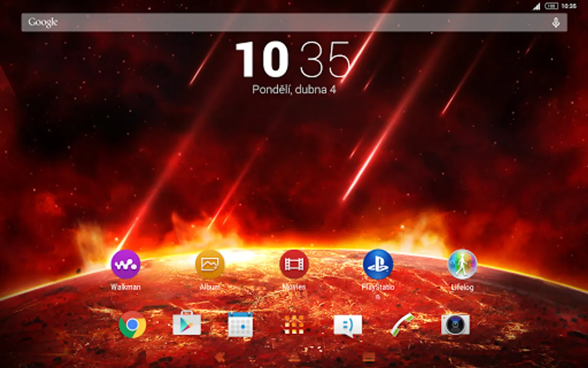Launch the Camera app
This screenshot has height=368, width=588.
(455, 325)
